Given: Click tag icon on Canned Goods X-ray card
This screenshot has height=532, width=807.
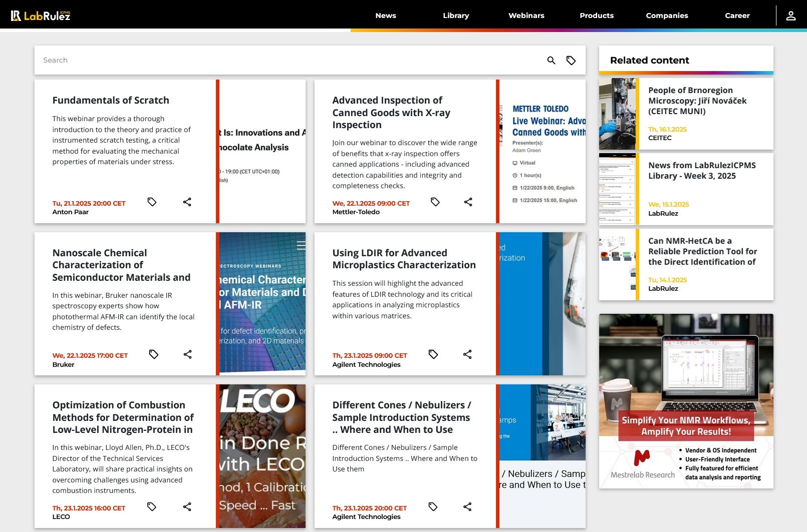Looking at the screenshot, I should (x=435, y=202).
